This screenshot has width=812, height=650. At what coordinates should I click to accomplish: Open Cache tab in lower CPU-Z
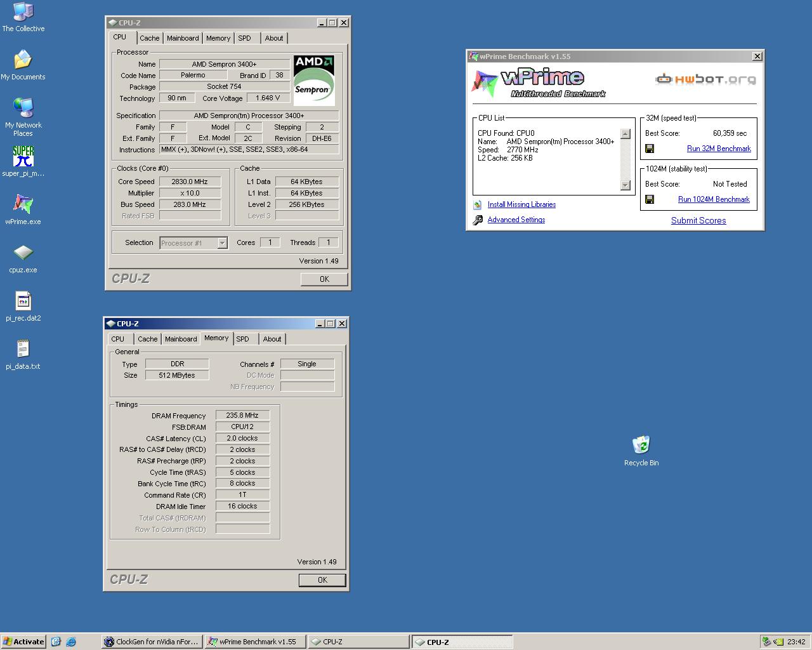tap(148, 339)
